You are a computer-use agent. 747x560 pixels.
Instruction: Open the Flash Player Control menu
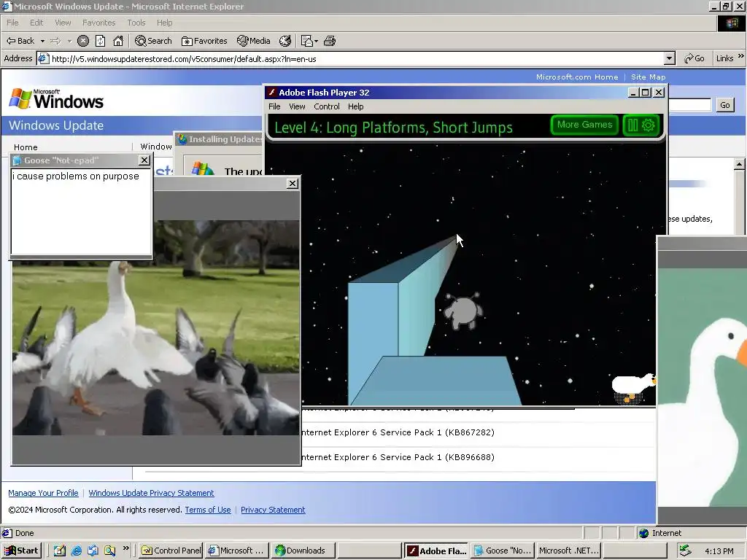(x=326, y=106)
